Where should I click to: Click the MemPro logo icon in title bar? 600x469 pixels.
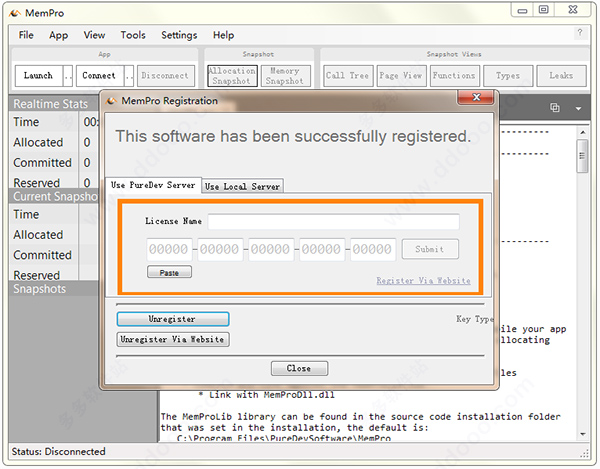tap(15, 13)
